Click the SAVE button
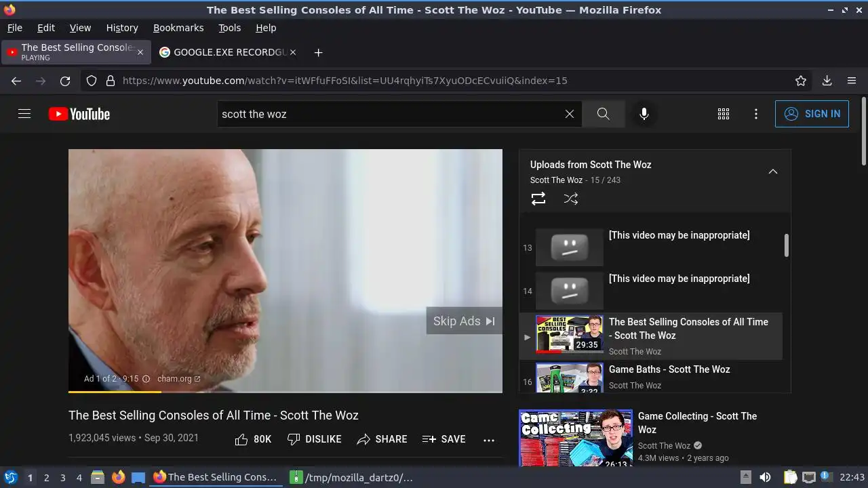The width and height of the screenshot is (868, 488). 443,439
